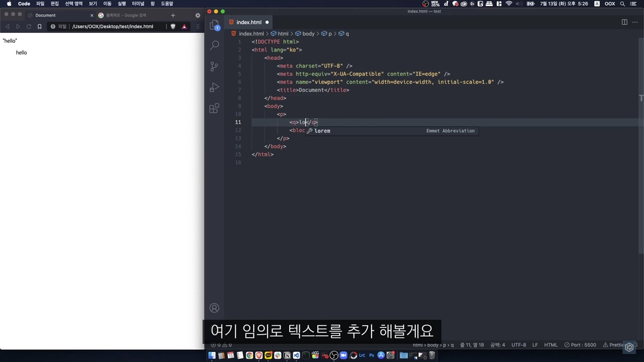
Task: Open the 보기 (View) menu
Action: point(93,4)
